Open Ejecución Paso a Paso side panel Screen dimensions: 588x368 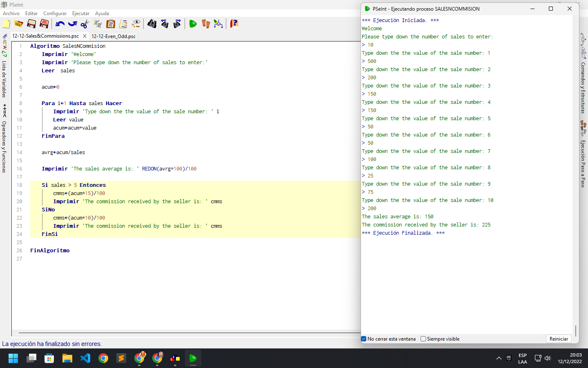click(x=584, y=155)
